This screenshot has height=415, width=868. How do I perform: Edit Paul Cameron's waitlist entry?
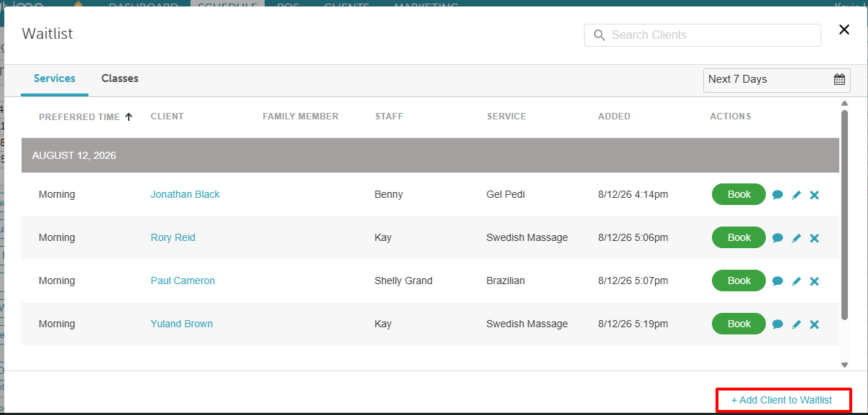[x=796, y=281]
